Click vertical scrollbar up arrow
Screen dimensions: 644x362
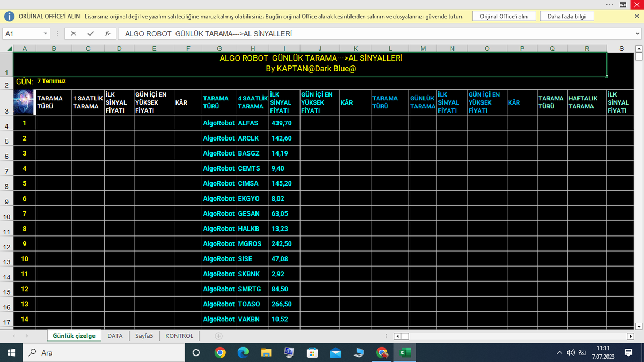click(x=639, y=48)
